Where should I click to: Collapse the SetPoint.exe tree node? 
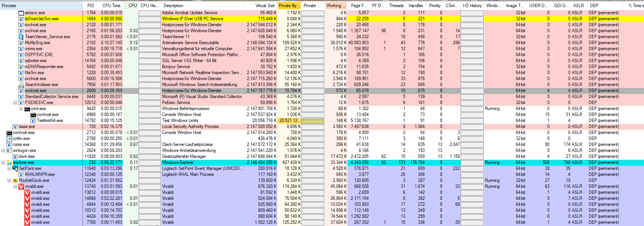pyautogui.click(x=9, y=168)
